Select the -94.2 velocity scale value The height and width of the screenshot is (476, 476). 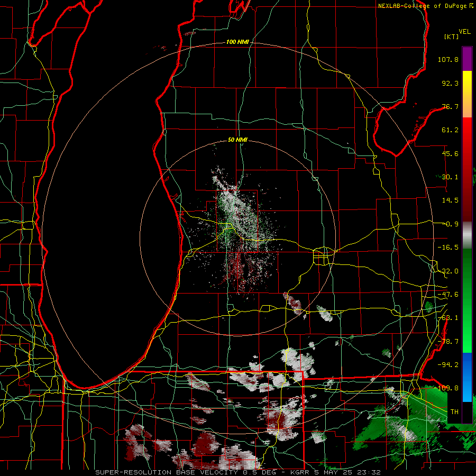[x=448, y=364]
